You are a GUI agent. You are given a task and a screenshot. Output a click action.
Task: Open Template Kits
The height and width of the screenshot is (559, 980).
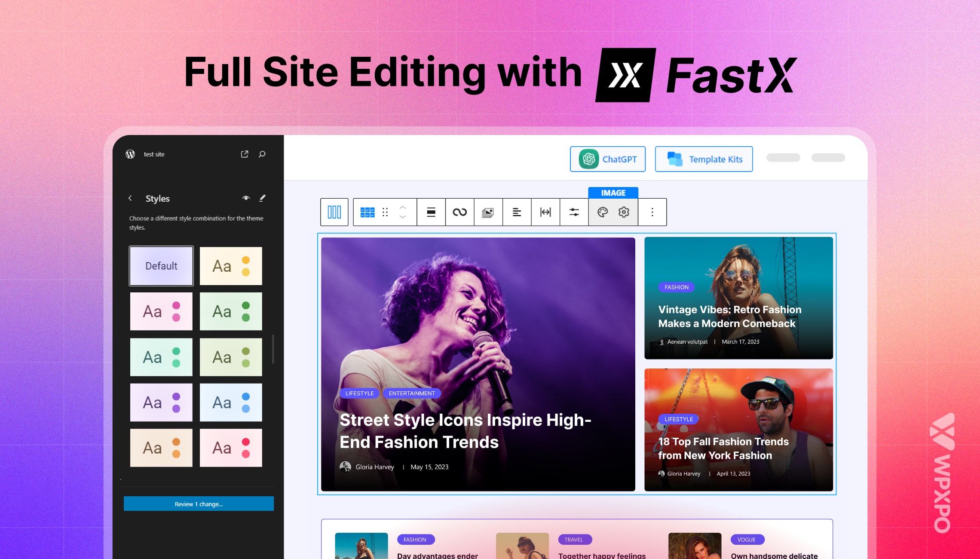point(704,159)
